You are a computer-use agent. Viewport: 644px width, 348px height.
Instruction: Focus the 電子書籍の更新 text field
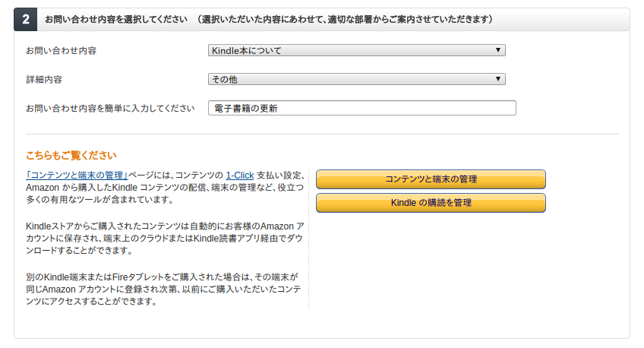(x=361, y=108)
